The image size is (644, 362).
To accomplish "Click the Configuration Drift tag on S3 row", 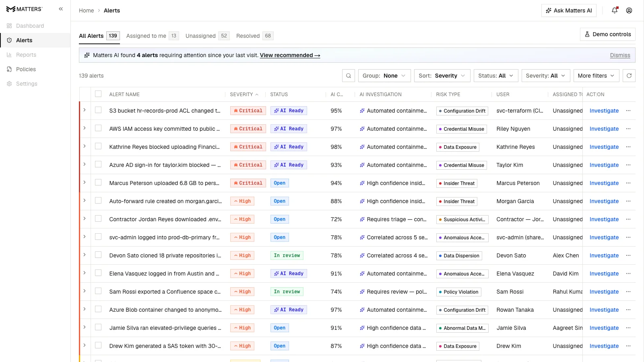I will point(462,111).
